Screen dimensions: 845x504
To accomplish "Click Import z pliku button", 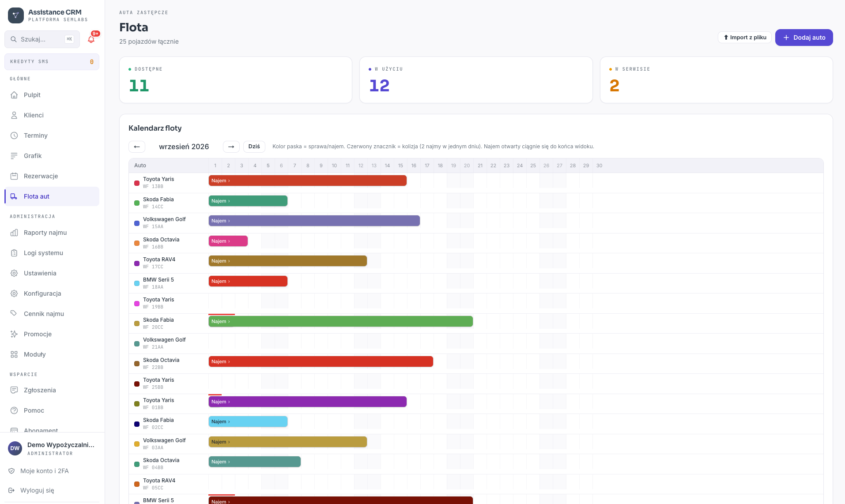I will click(x=745, y=38).
